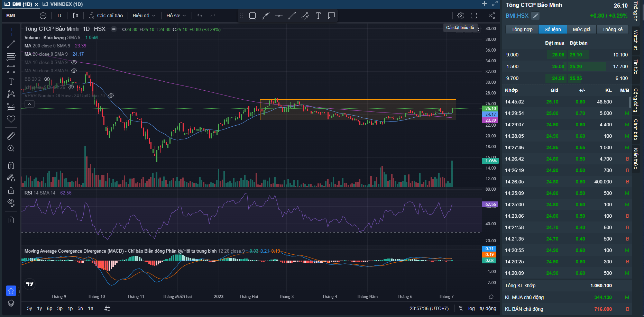Click the order list scrollbar
This screenshot has width=644, height=317.
pos(630,102)
